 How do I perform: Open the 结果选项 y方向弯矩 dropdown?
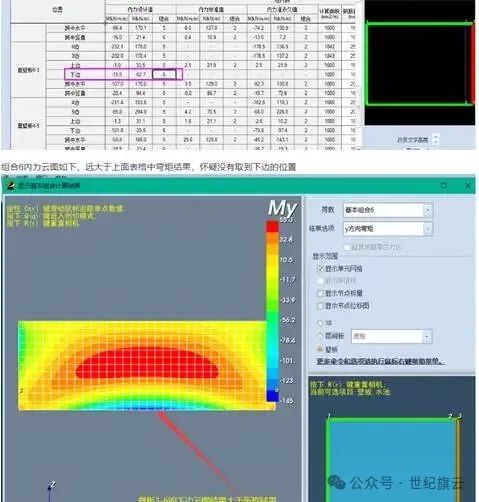(x=388, y=229)
